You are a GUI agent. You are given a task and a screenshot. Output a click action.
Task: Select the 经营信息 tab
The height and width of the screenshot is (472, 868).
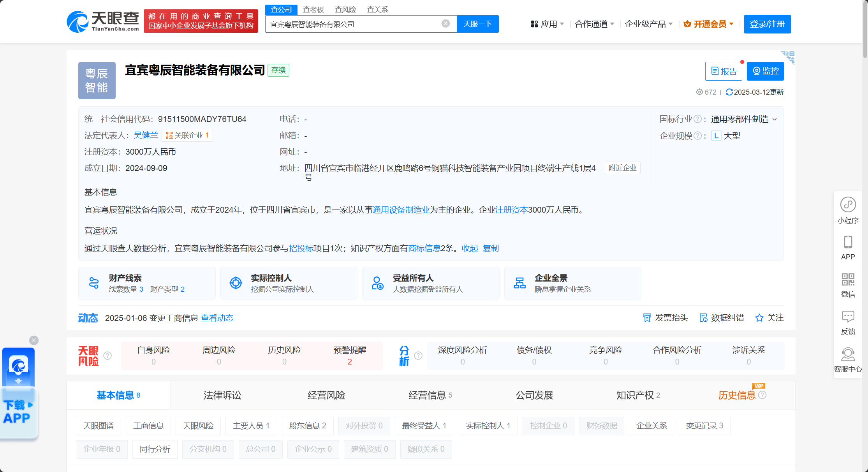click(430, 395)
